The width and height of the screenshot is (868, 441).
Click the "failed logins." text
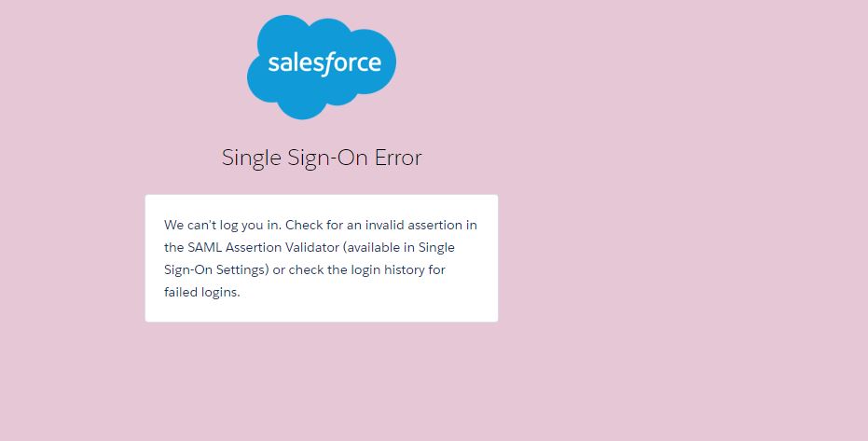coord(202,292)
